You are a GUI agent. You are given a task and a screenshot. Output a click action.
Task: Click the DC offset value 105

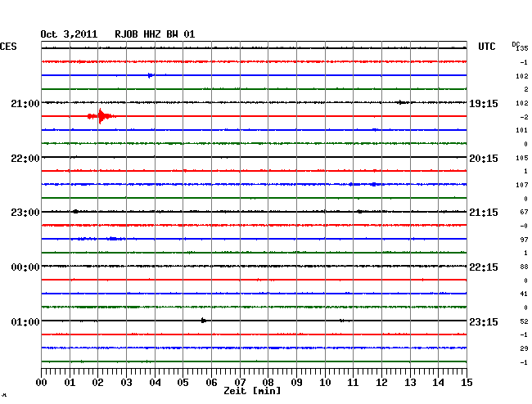coord(522,158)
